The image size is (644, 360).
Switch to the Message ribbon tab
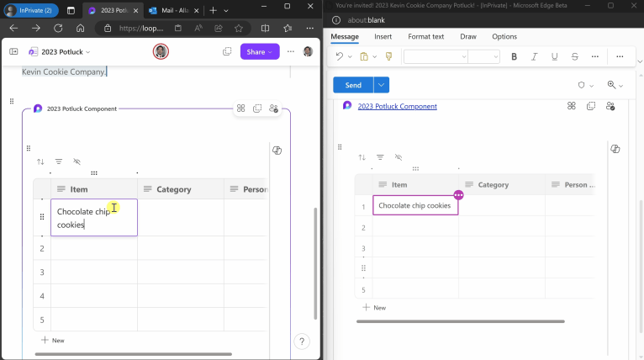coord(345,36)
